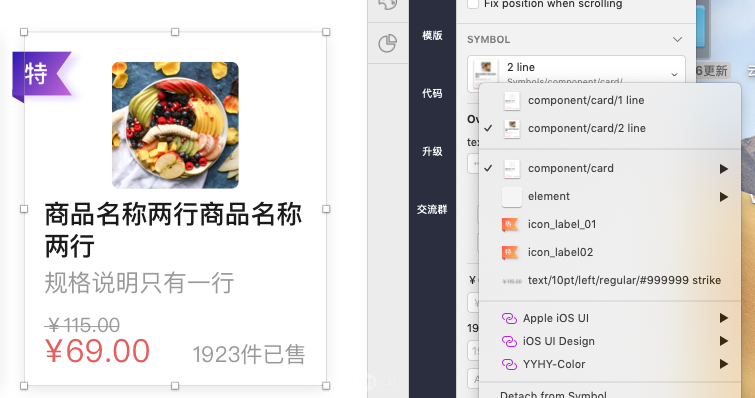Select icon_label_01 symbol
The image size is (755, 398).
coord(610,224)
